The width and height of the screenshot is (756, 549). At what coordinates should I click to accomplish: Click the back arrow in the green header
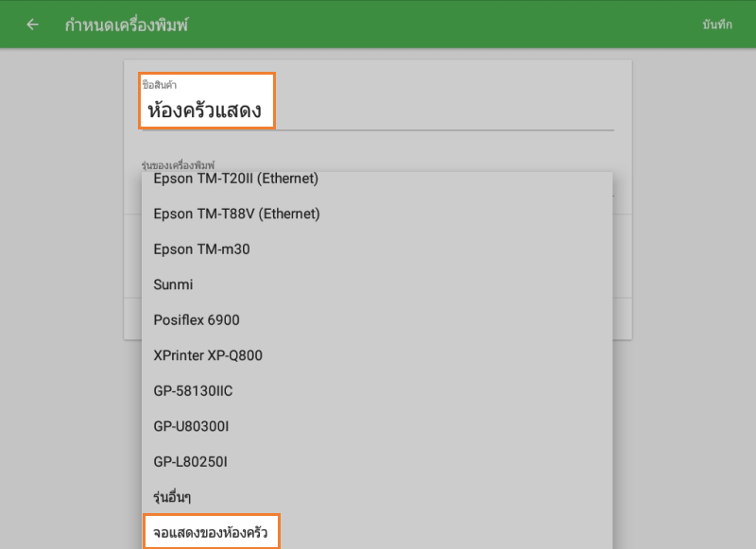pos(31,25)
